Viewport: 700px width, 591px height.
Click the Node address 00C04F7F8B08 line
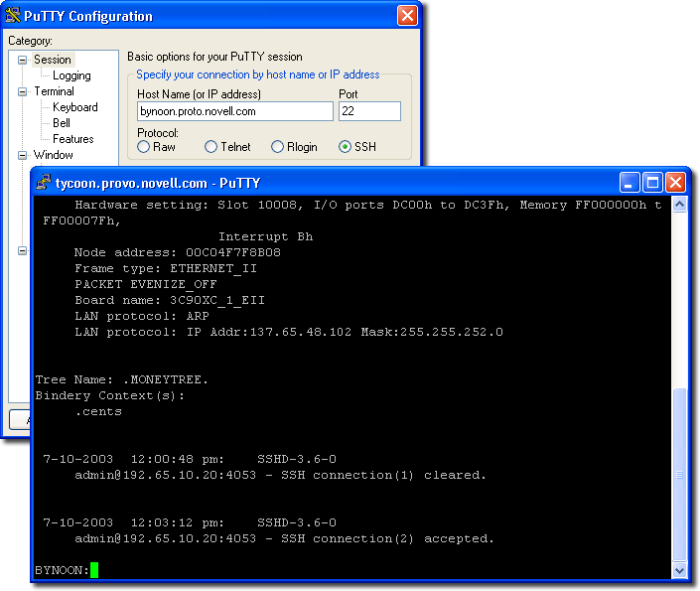(177, 252)
